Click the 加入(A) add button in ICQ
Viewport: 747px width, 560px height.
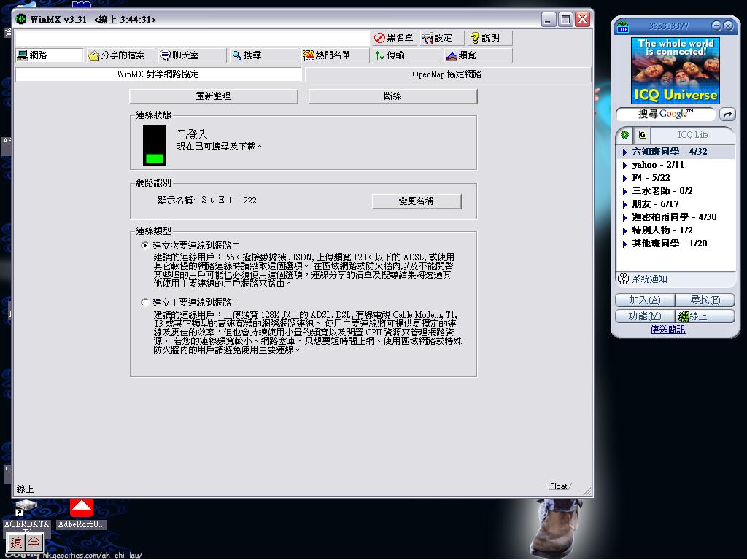pos(645,300)
